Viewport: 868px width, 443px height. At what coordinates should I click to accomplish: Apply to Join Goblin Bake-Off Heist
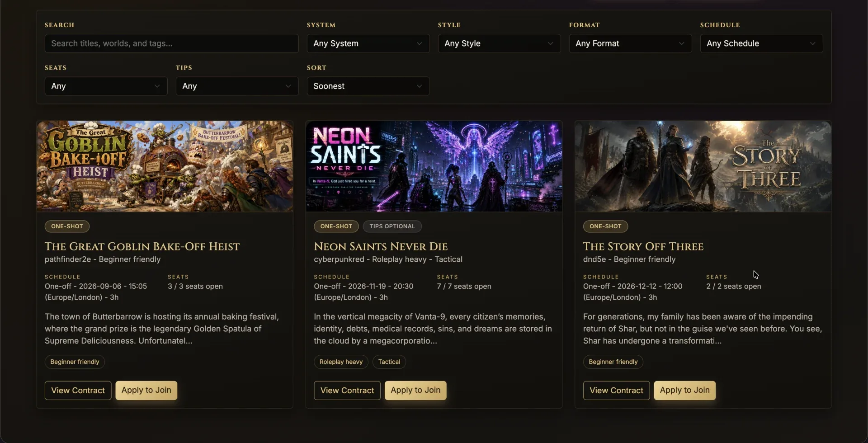[146, 390]
